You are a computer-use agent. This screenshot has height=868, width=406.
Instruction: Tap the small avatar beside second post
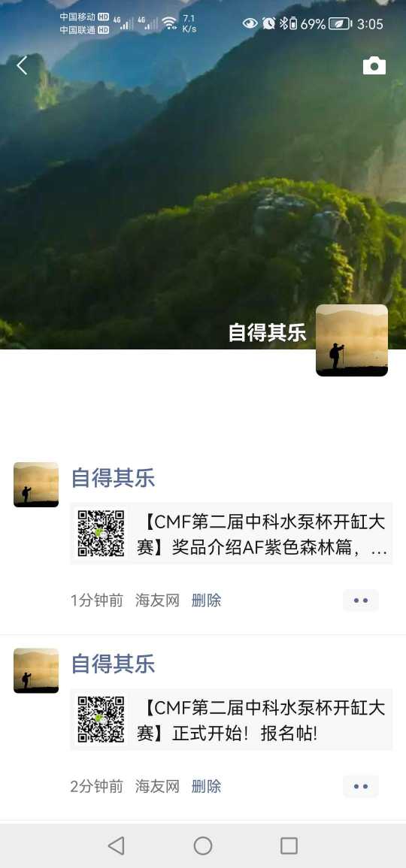pos(36,671)
